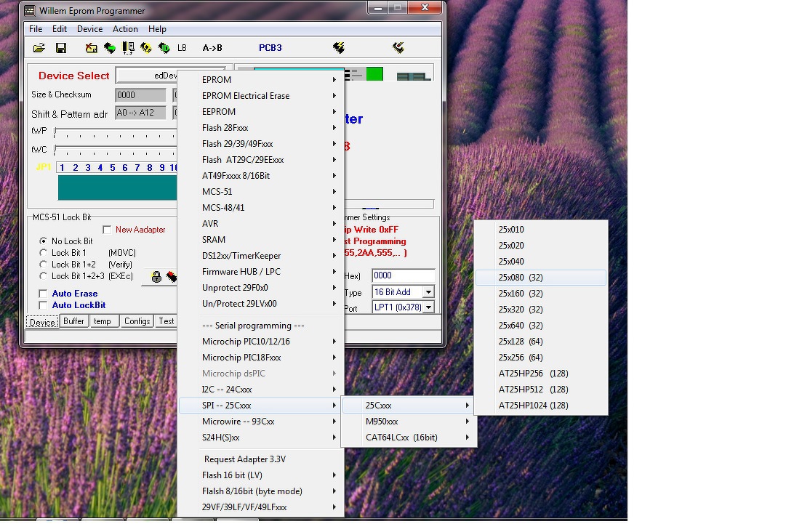
Task: Click the tWP timing slider
Action: coord(115,132)
